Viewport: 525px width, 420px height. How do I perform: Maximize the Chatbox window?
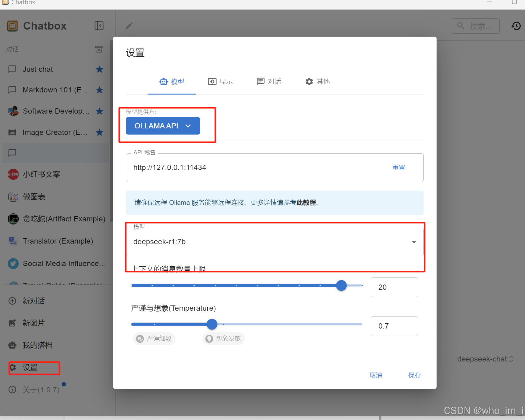514,2
